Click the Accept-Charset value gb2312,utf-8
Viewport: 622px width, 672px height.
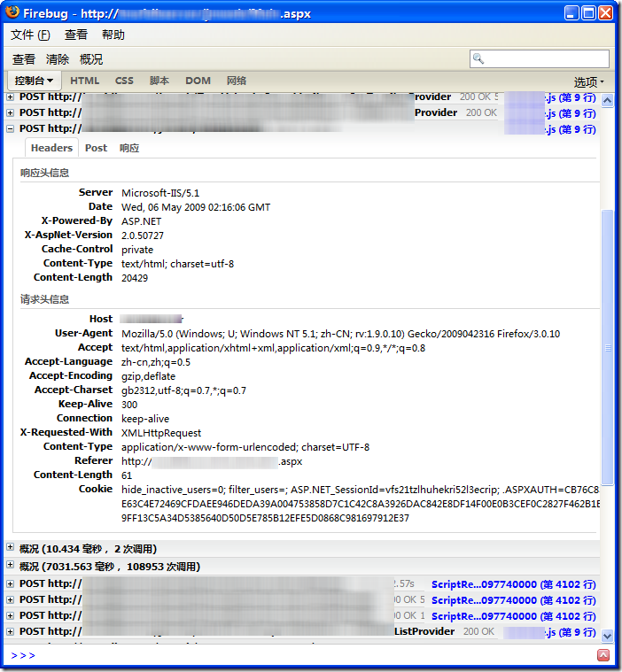183,390
